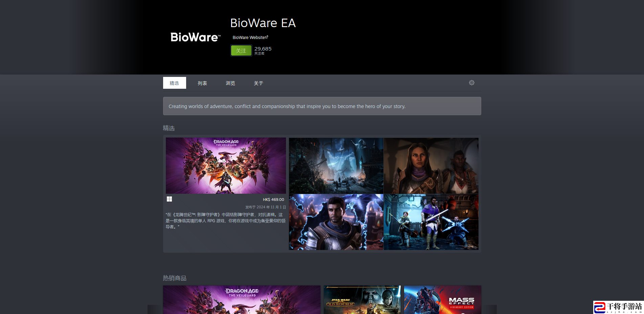The image size is (644, 314).
Task: Click the HK$ 469.00 price
Action: (x=273, y=200)
